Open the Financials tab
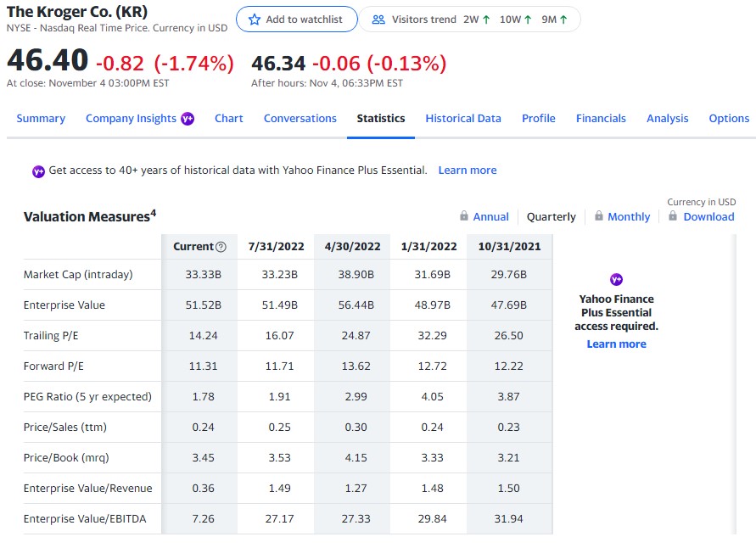The width and height of the screenshot is (756, 548). [x=601, y=118]
